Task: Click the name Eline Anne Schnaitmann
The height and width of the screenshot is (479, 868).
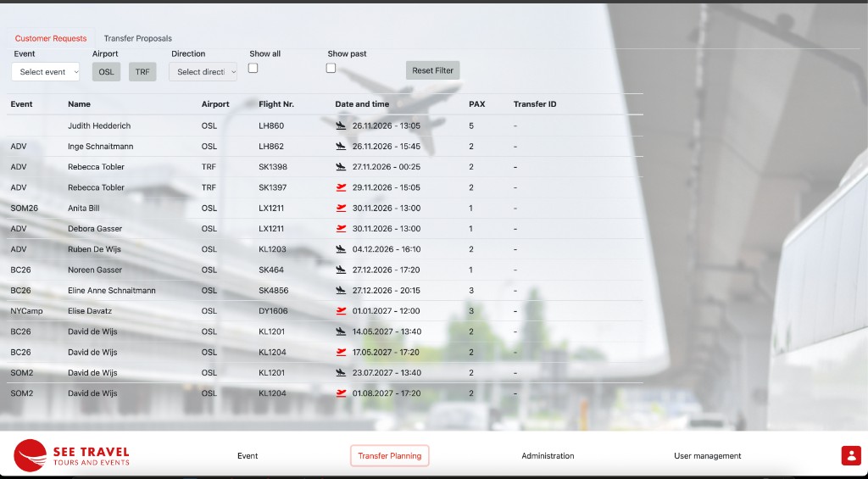Action: [111, 290]
